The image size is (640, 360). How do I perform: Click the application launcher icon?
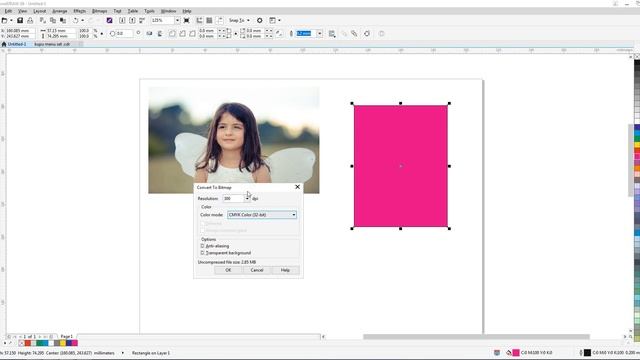(x=273, y=20)
